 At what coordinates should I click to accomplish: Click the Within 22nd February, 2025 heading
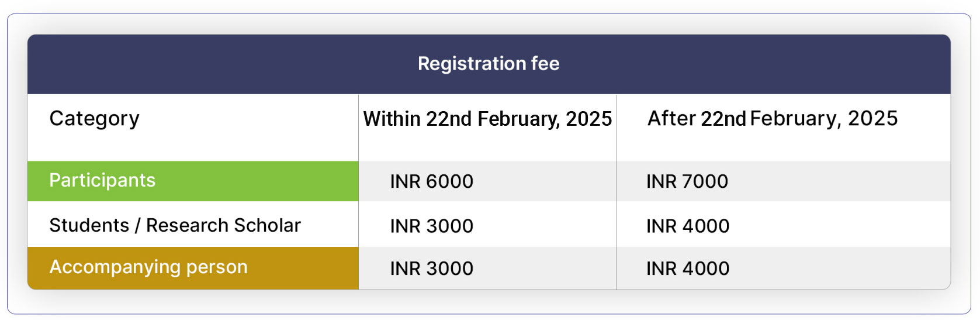[x=487, y=119]
